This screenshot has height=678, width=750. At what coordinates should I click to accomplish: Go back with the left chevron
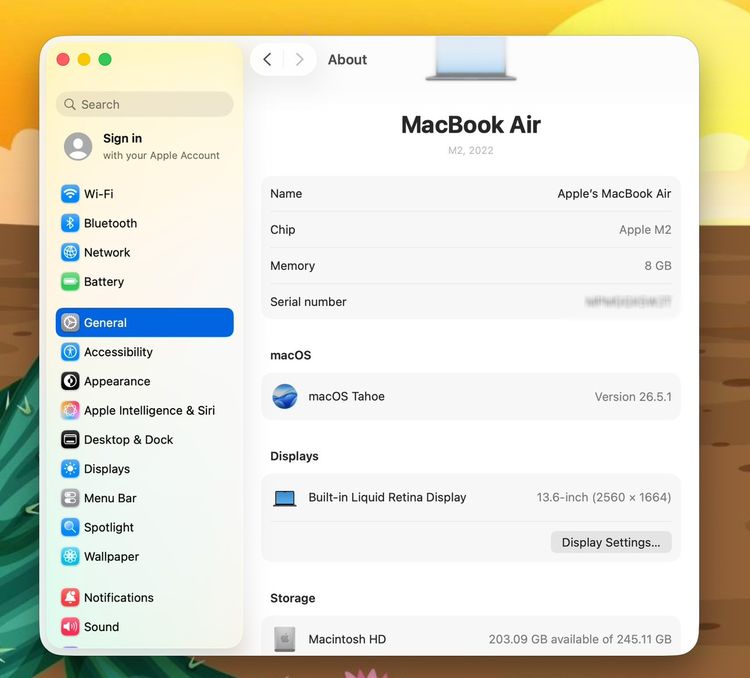267,59
